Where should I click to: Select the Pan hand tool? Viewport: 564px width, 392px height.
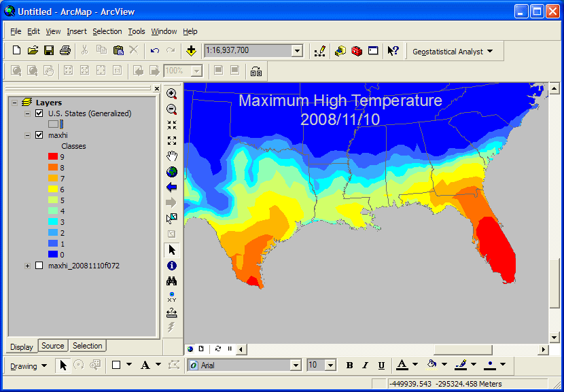point(172,156)
